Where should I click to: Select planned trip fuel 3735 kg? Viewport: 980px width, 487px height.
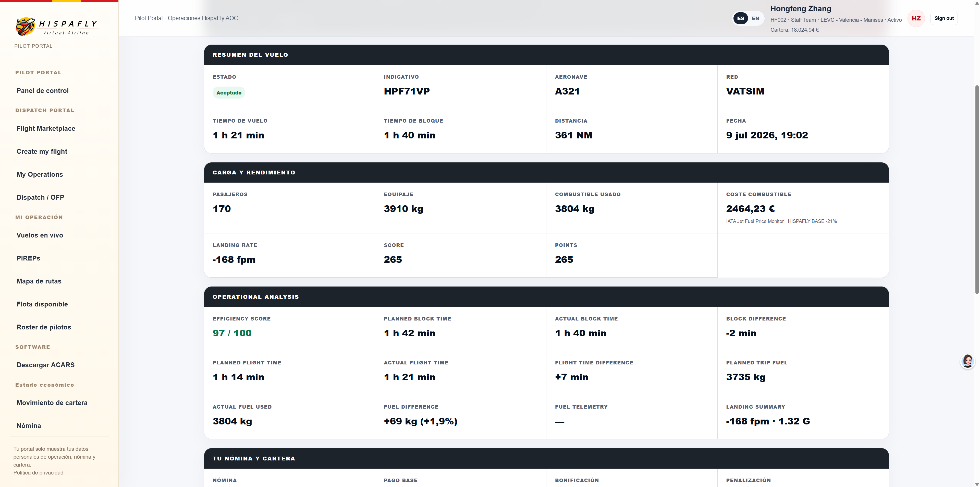click(746, 377)
